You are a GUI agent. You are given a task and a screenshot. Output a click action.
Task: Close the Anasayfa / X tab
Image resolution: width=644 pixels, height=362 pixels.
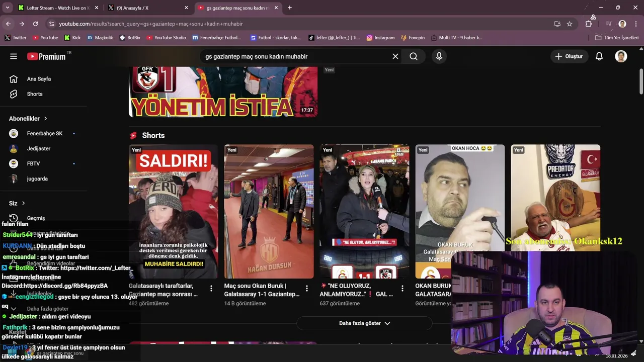coord(186,8)
